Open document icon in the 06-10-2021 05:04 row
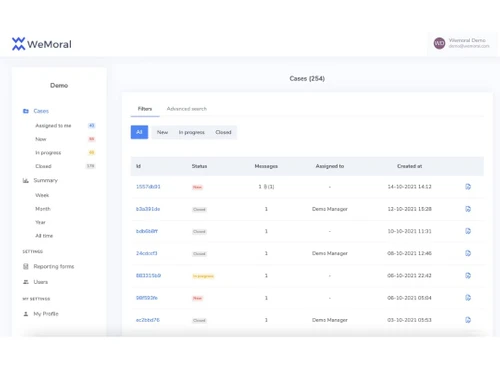Screen dimensions: 500x375 468,298
